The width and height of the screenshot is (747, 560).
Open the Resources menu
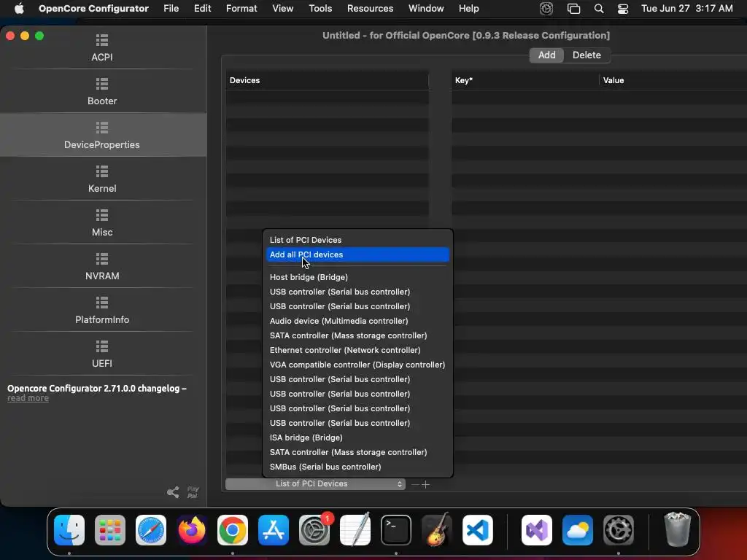(x=370, y=9)
